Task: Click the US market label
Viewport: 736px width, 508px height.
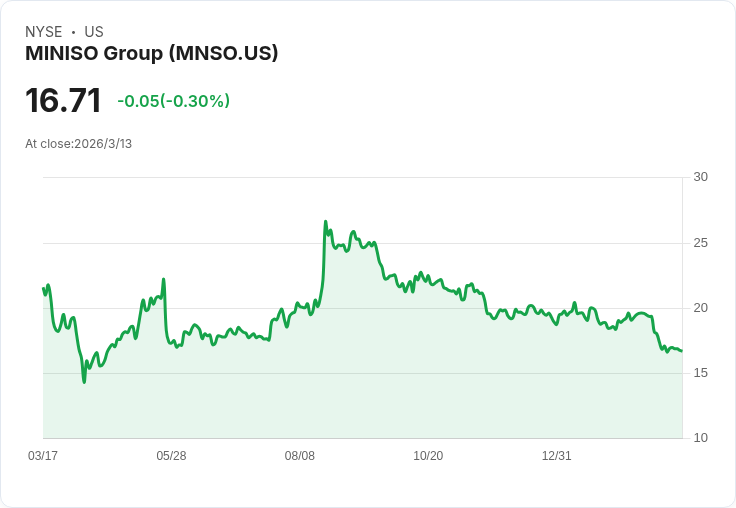Action: pyautogui.click(x=94, y=32)
